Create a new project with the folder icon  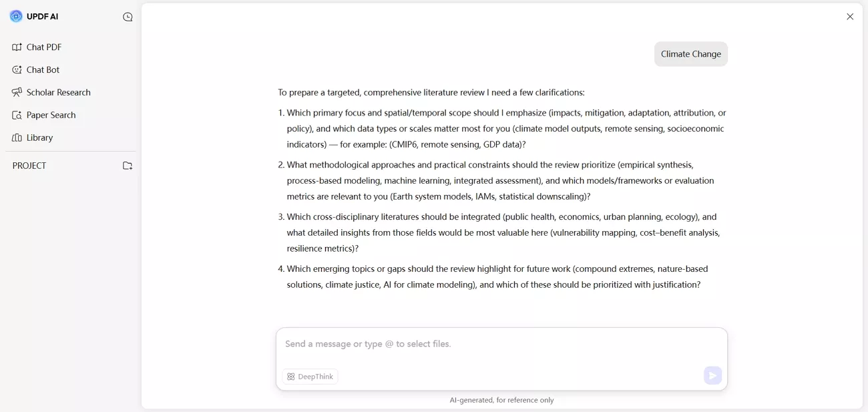pos(127,165)
